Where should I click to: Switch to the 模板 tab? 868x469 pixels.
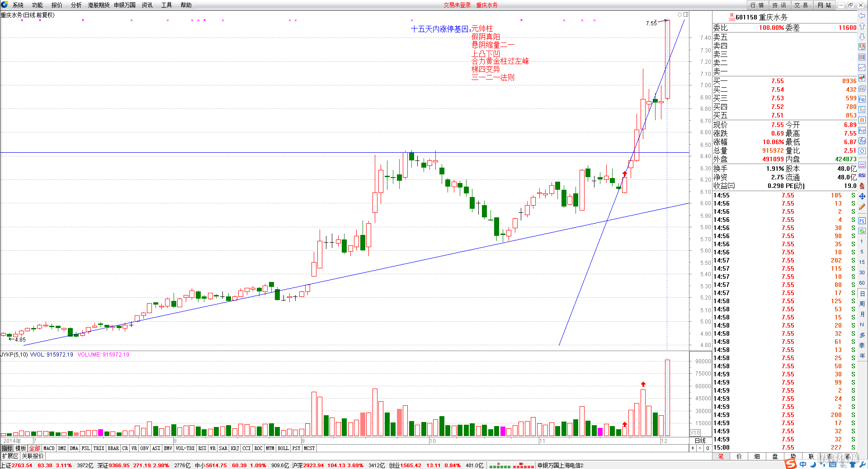21,448
